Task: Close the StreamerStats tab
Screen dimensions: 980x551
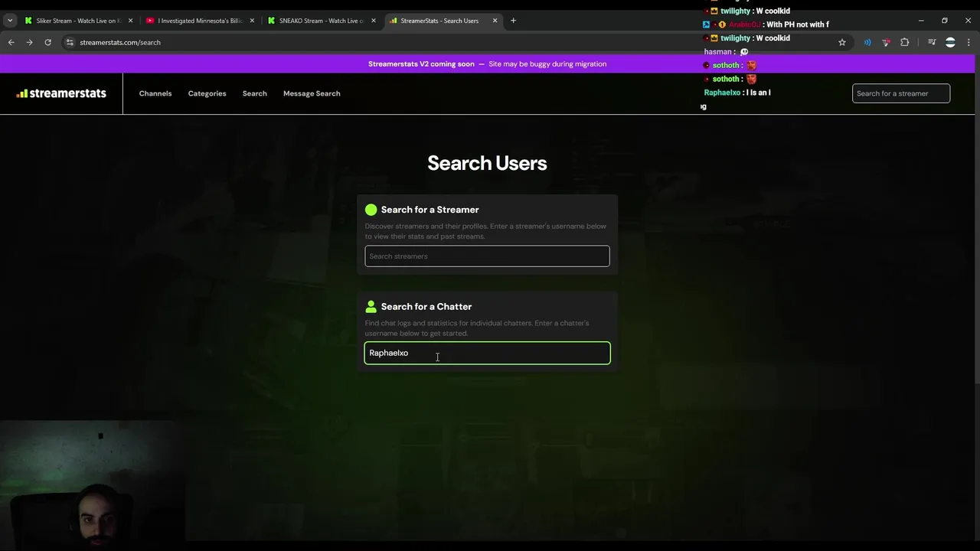Action: (495, 21)
